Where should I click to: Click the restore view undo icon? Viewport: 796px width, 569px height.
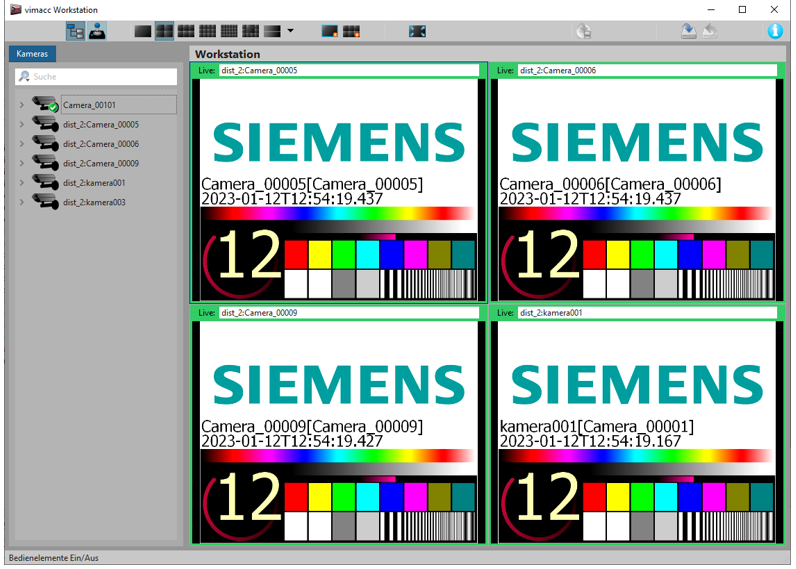710,31
